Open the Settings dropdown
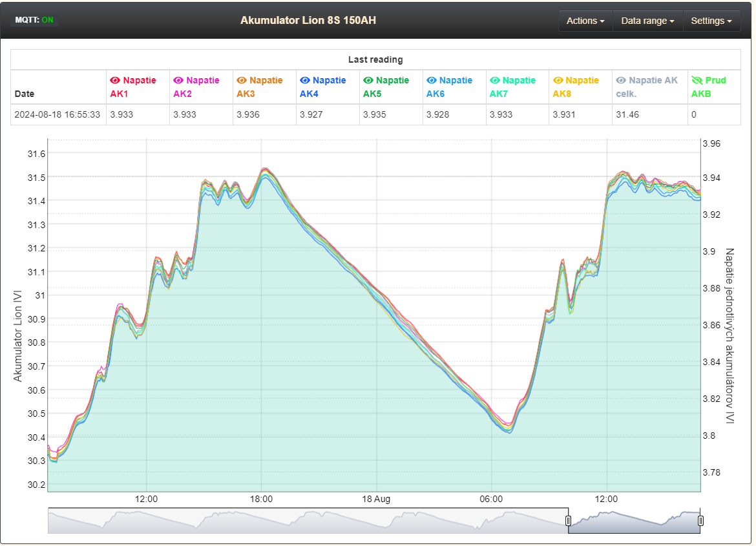The image size is (756, 546). [x=711, y=21]
